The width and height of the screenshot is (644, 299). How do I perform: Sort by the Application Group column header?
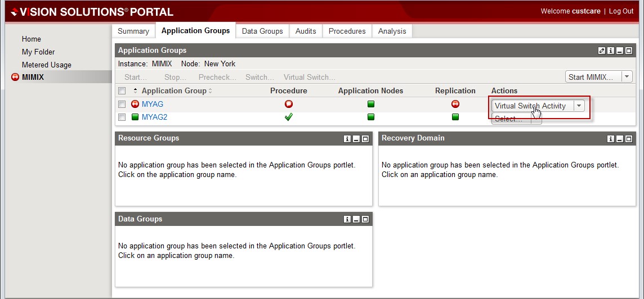click(174, 90)
